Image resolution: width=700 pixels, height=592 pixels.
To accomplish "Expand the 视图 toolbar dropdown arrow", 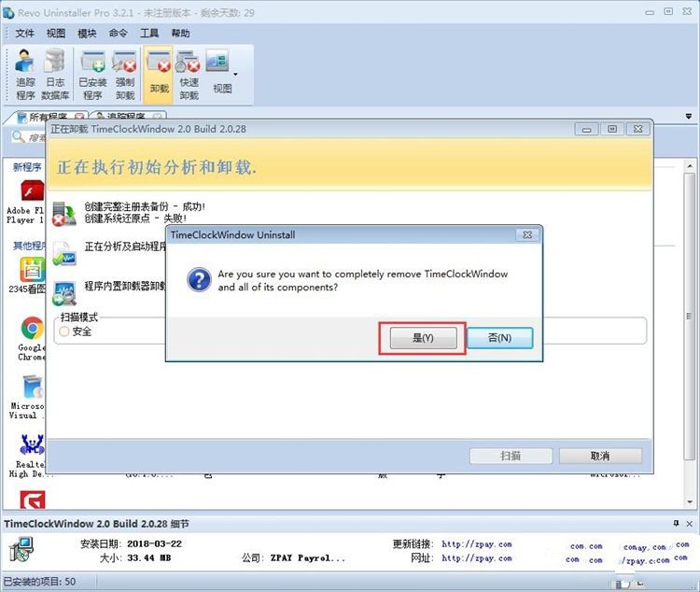I will point(235,74).
